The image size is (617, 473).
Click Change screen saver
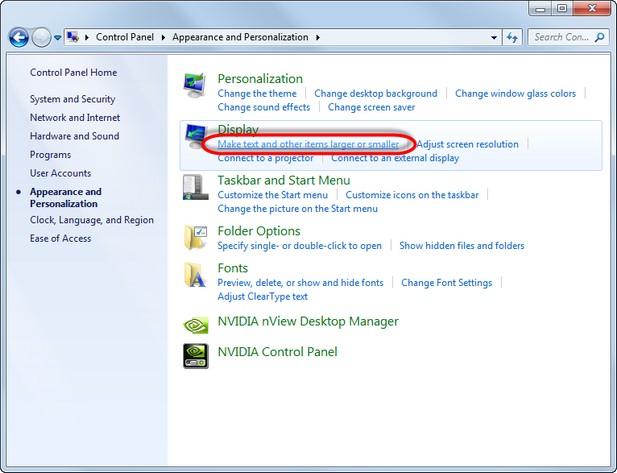click(x=371, y=107)
